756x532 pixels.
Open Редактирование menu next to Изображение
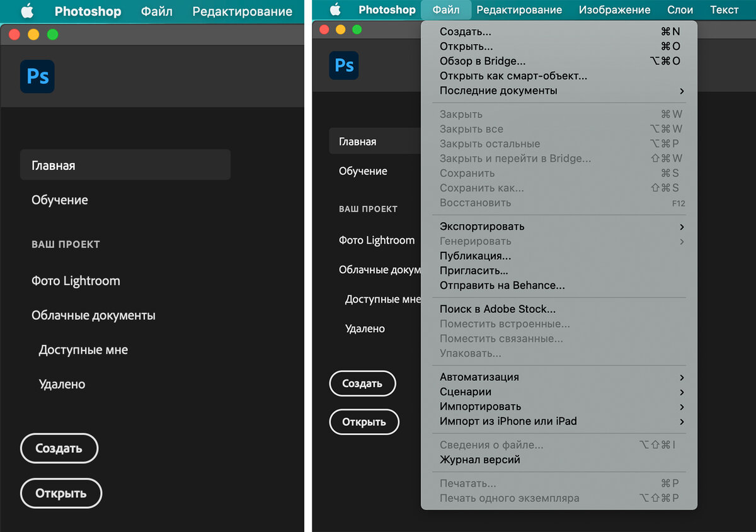tap(519, 10)
